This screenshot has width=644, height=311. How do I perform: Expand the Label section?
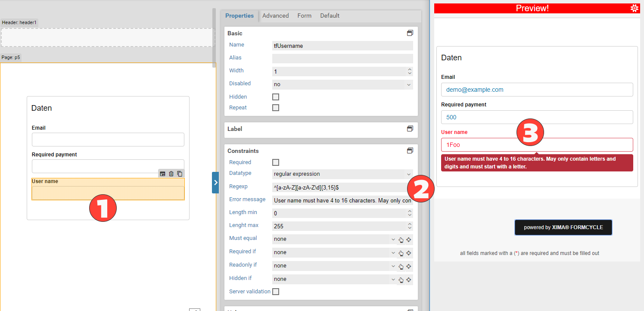[x=410, y=129]
